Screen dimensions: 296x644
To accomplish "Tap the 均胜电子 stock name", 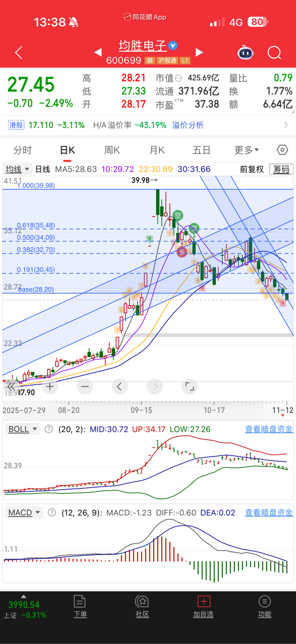I will click(x=143, y=46).
